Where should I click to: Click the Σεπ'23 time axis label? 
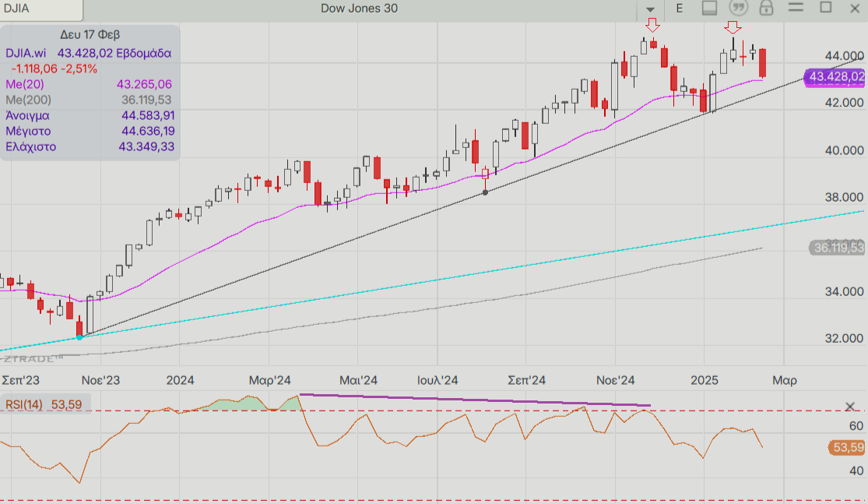click(21, 380)
